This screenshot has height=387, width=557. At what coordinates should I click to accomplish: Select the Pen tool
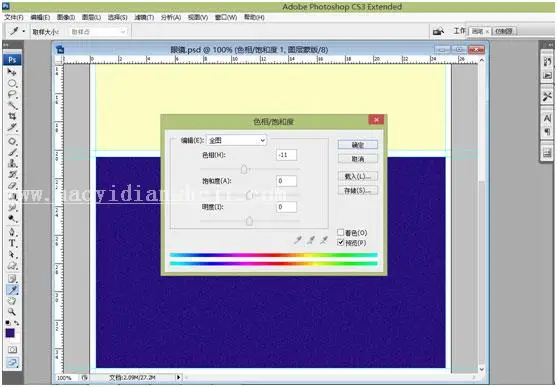[x=12, y=232]
